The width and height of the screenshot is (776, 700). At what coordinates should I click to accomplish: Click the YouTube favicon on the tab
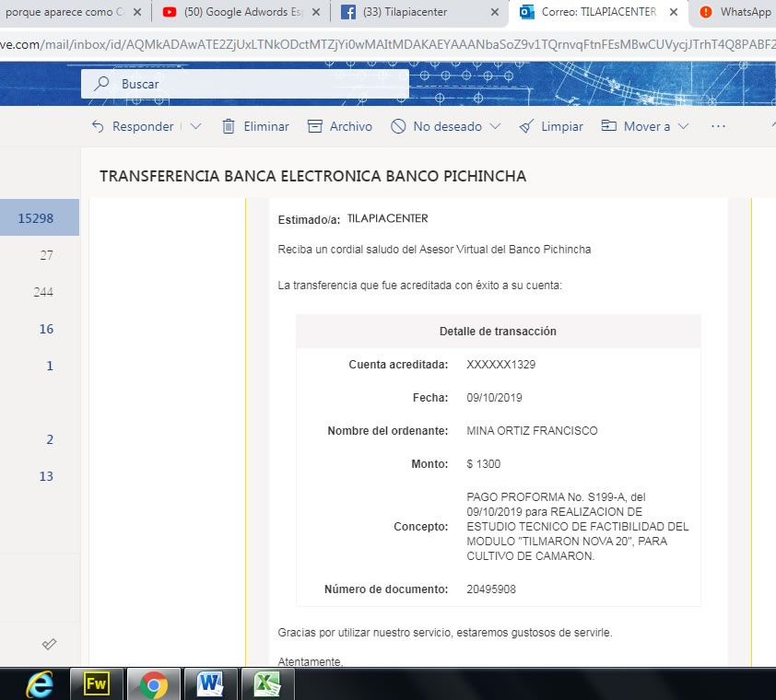tap(170, 12)
